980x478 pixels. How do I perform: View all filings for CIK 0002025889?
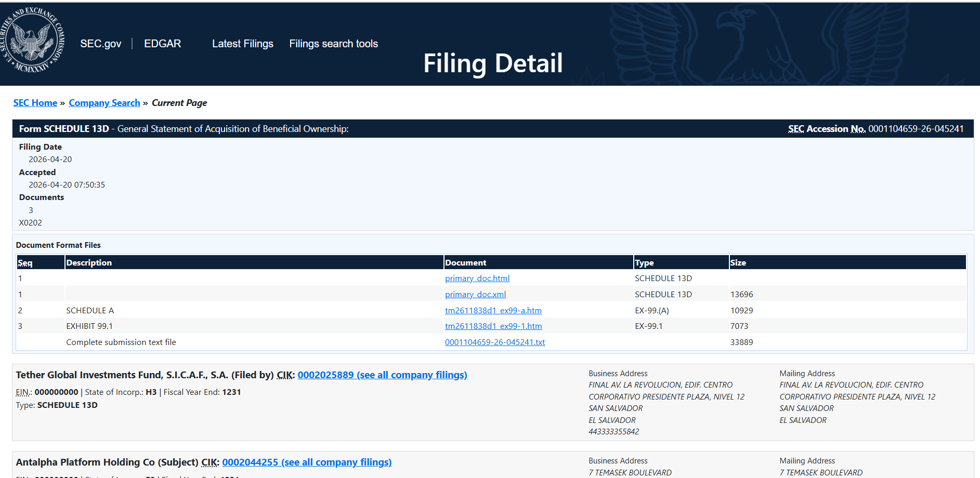click(382, 375)
